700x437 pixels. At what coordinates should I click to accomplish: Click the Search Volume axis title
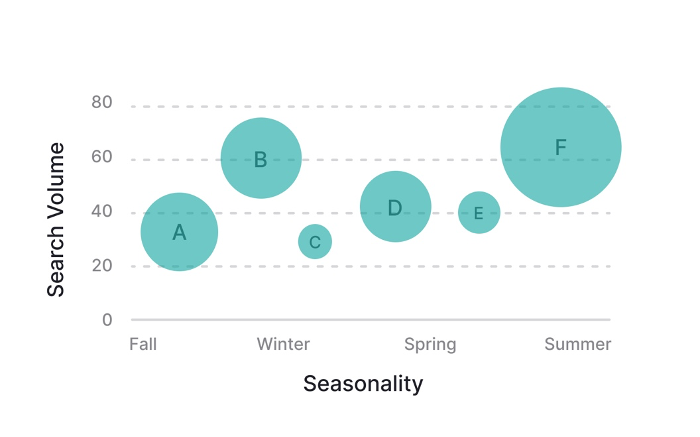56,219
